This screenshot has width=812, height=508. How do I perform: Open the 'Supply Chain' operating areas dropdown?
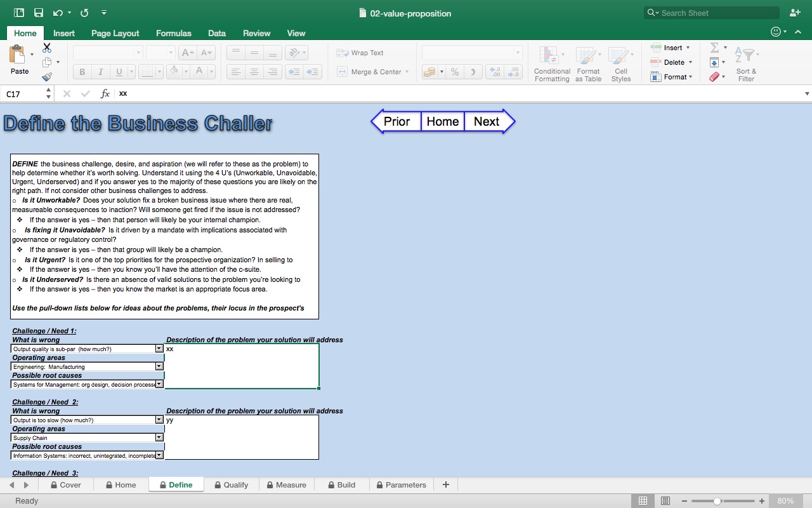pyautogui.click(x=159, y=437)
